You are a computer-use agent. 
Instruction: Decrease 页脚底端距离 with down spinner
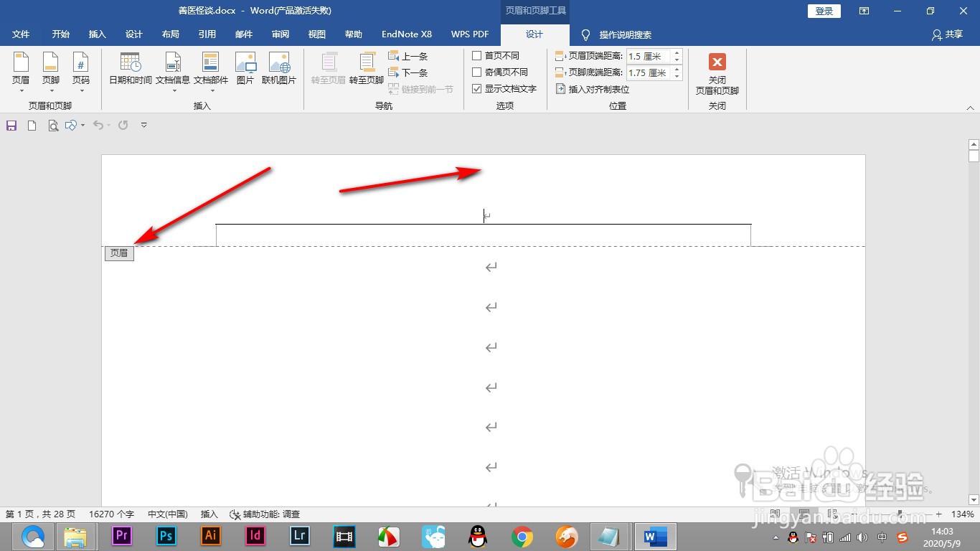click(677, 76)
